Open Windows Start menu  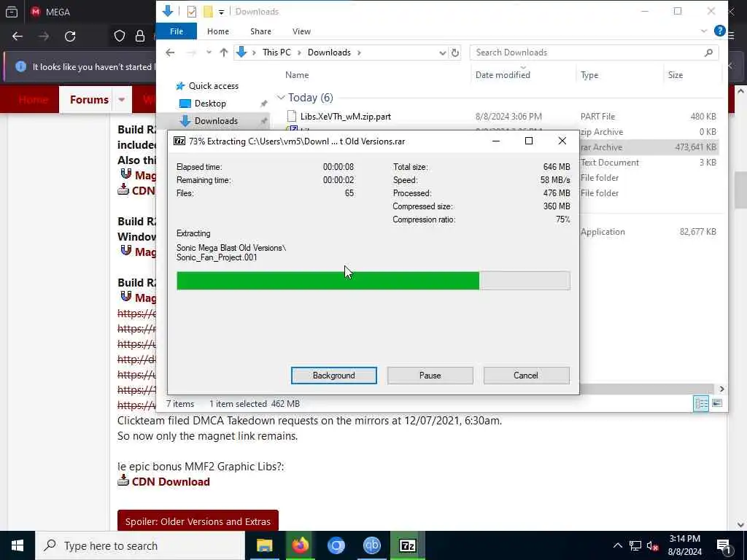(18, 545)
